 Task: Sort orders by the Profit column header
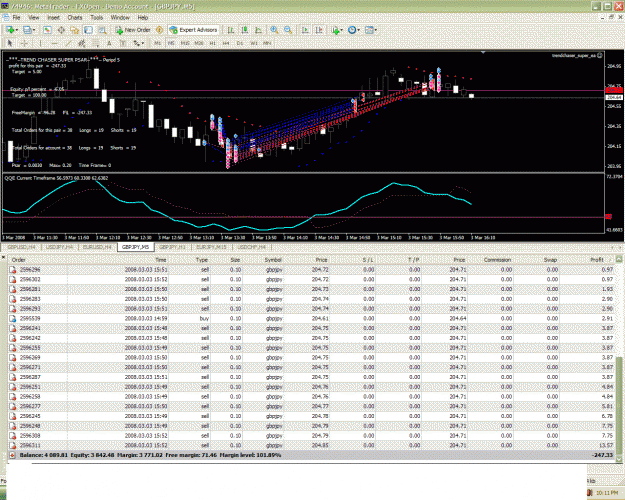[597, 260]
